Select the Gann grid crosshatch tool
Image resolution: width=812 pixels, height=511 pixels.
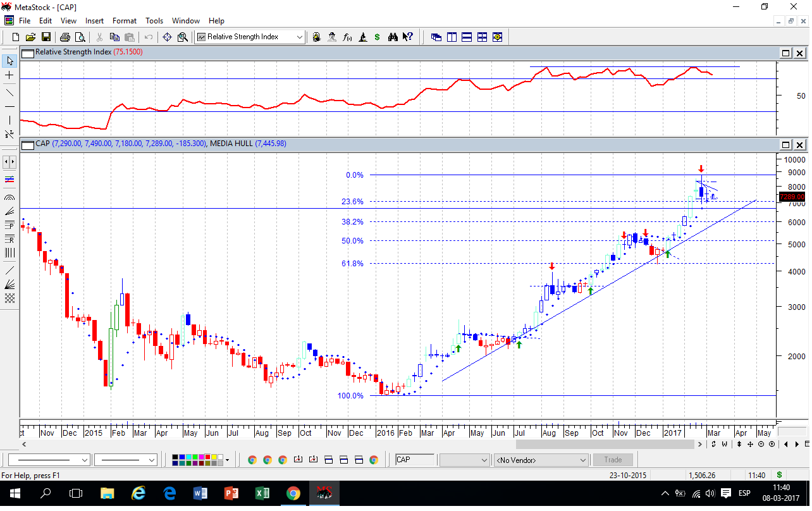click(x=9, y=298)
